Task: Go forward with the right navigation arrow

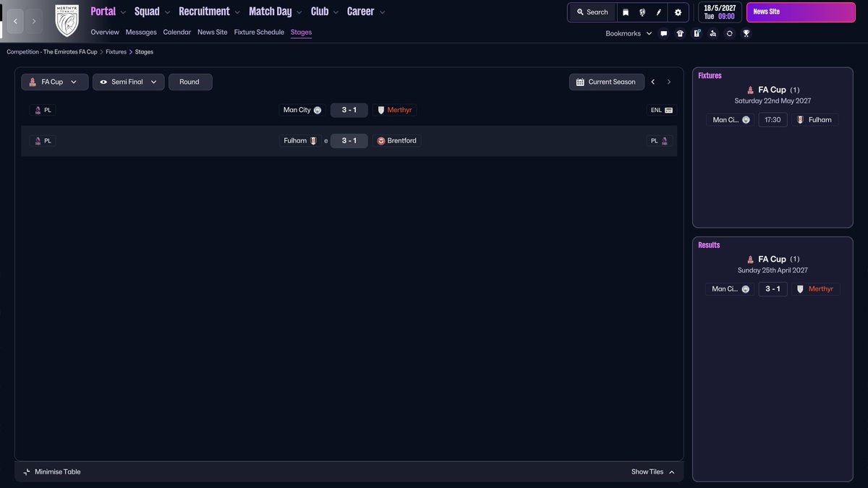Action: coord(34,22)
